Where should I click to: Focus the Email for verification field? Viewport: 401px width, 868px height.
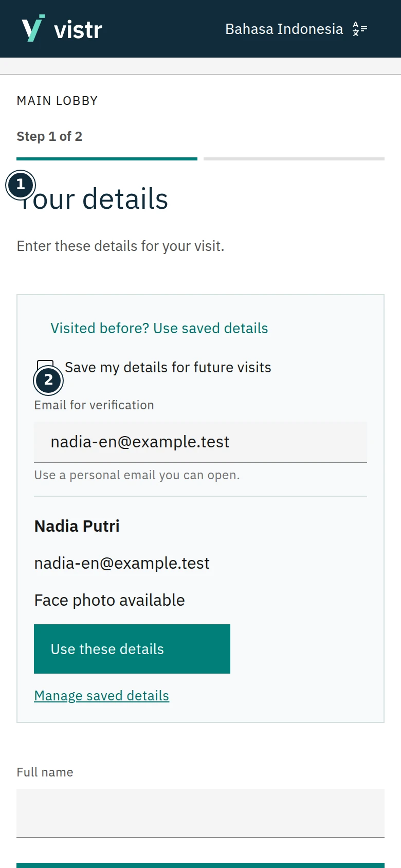click(200, 442)
